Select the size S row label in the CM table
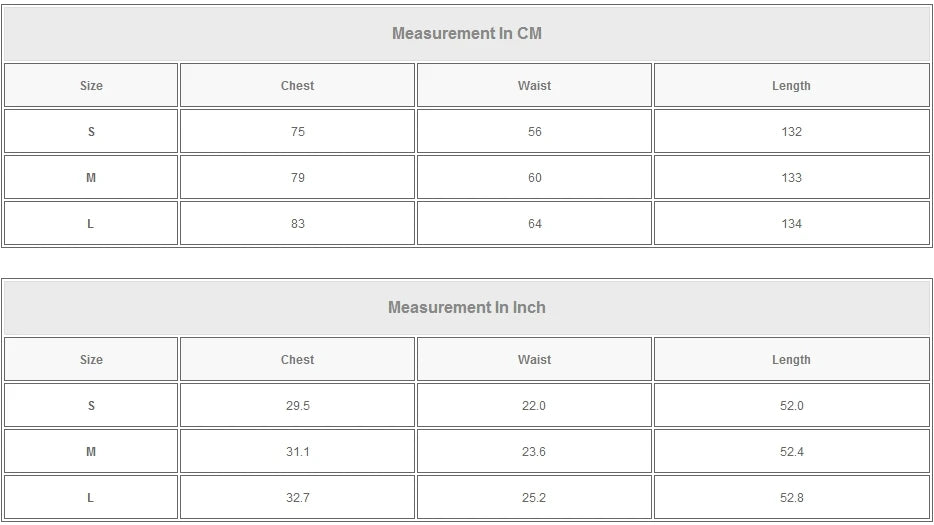This screenshot has width=934, height=525. pos(91,132)
